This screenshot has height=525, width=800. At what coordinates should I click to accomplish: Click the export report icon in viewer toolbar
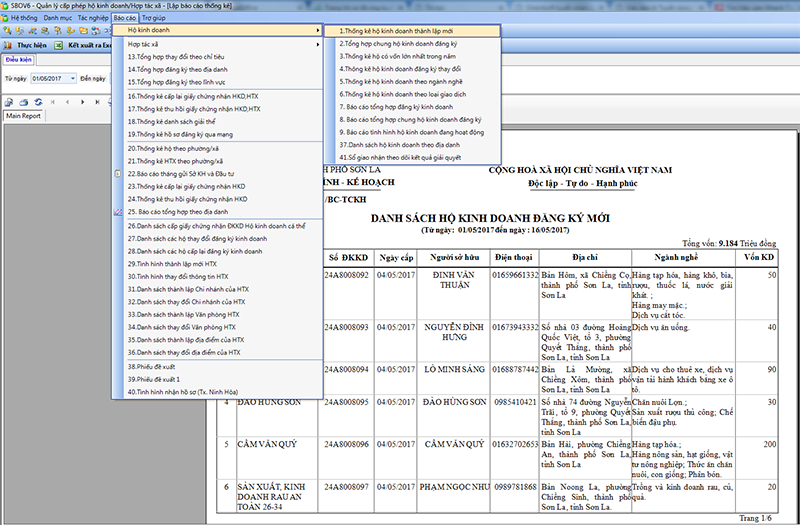click(x=9, y=102)
